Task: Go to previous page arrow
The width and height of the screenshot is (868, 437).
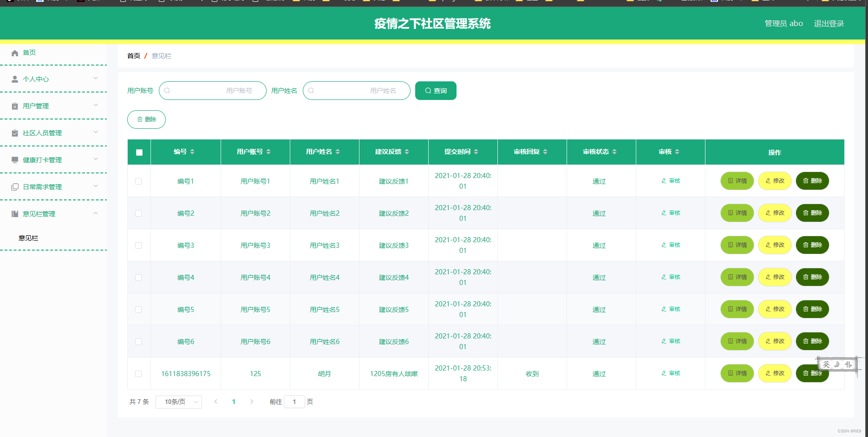Action: pyautogui.click(x=216, y=402)
